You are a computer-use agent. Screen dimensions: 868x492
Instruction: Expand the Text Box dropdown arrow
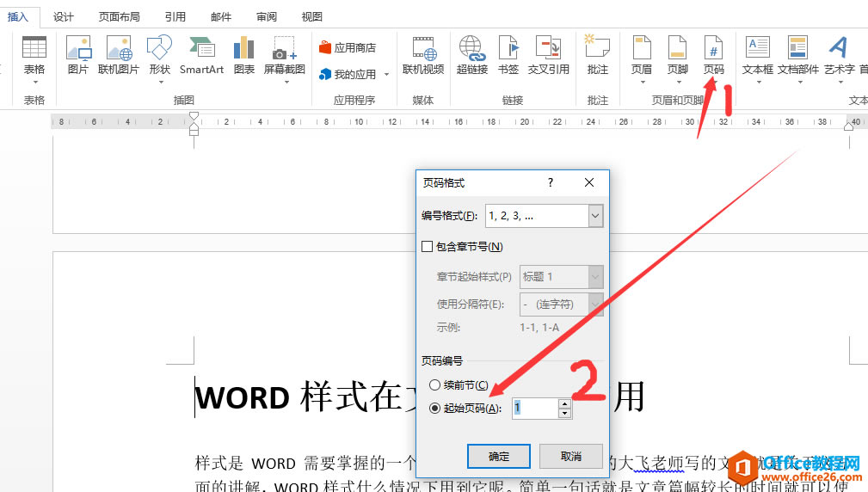point(759,83)
